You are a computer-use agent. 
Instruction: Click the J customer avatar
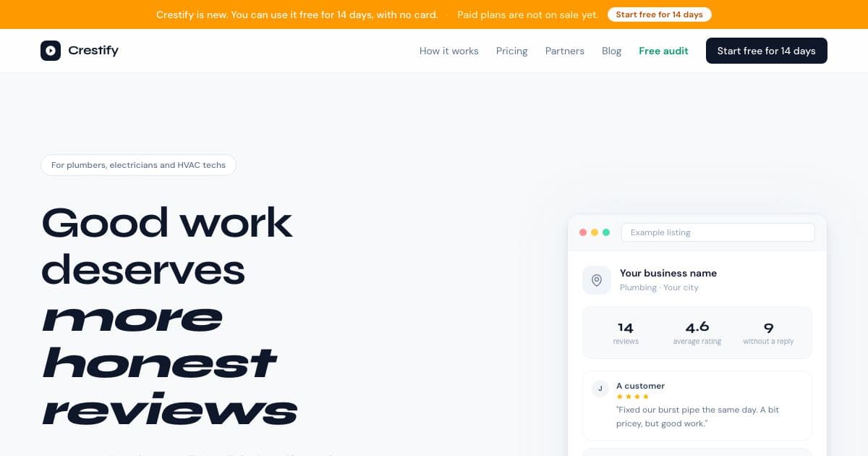600,389
